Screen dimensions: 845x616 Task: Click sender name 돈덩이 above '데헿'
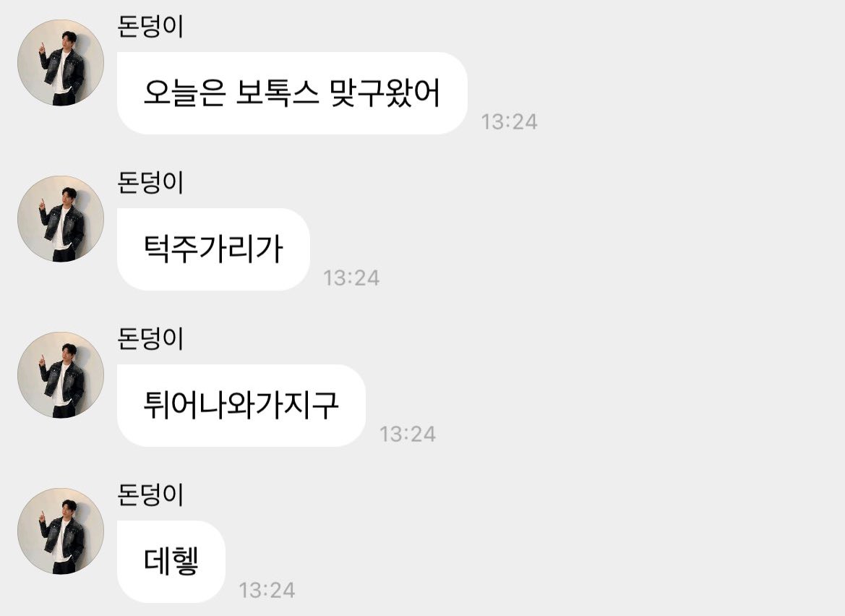click(150, 495)
